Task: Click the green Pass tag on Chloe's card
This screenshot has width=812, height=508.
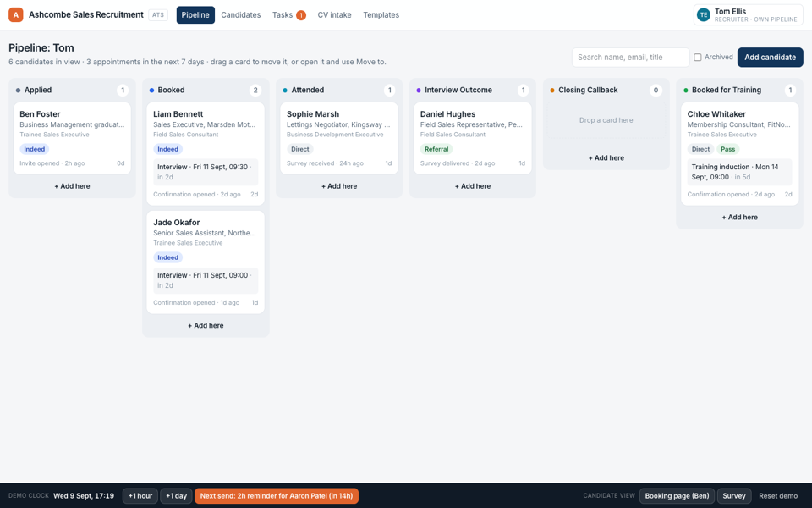Action: coord(728,149)
